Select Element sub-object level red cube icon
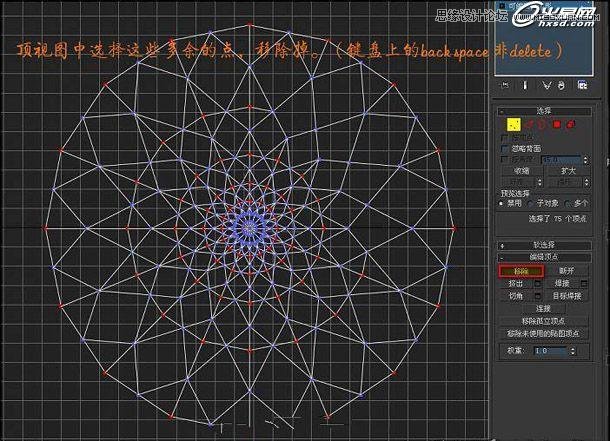Viewport: 610px width, 441px height. [571, 124]
